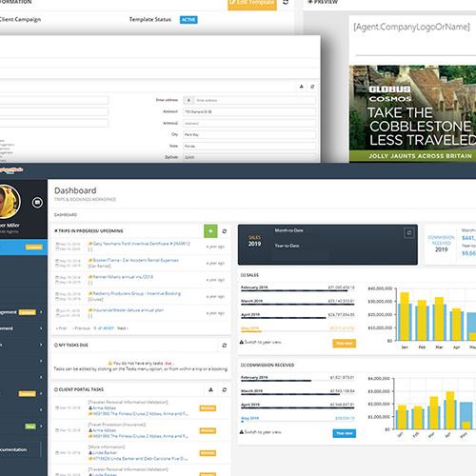
Task: Refresh the Sales 2019 summary card
Action: coord(409,233)
